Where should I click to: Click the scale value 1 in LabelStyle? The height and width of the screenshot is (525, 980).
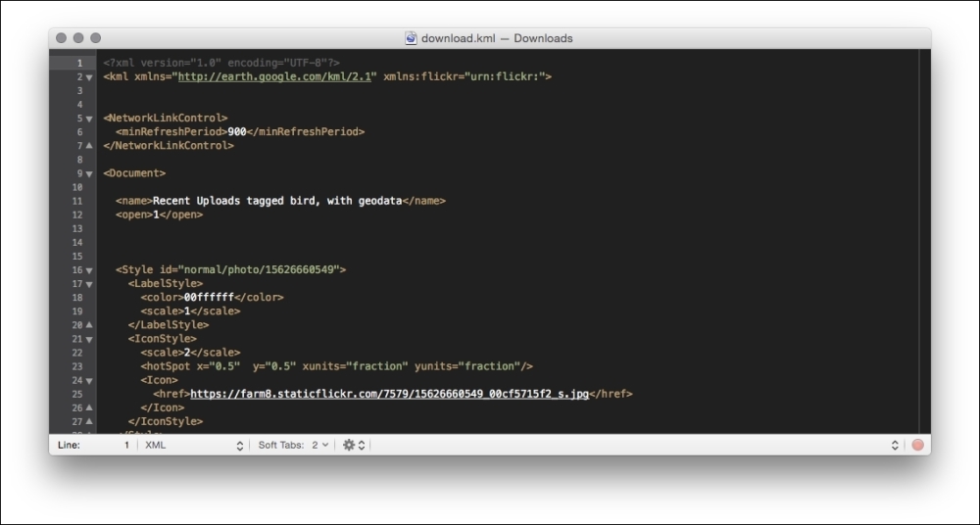(187, 311)
